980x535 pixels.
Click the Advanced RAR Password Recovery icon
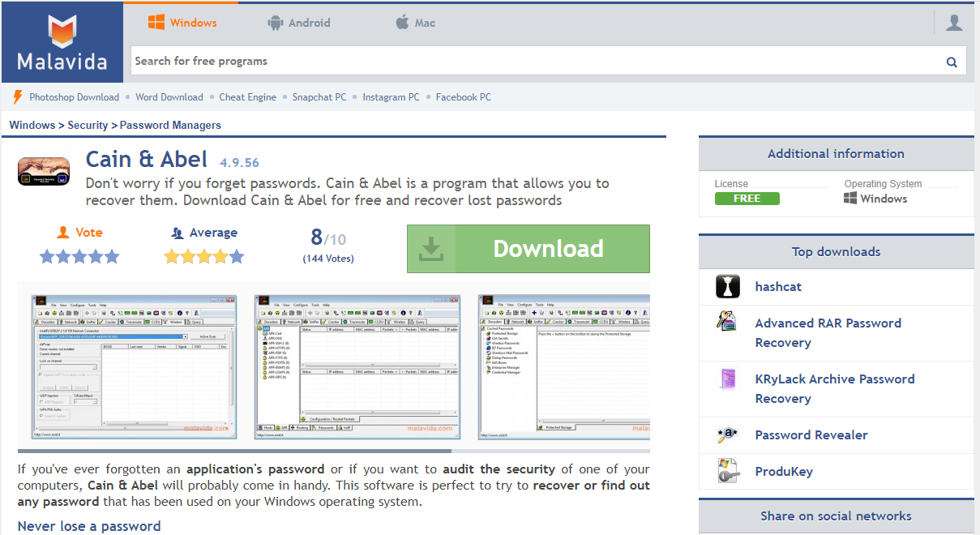click(x=726, y=322)
